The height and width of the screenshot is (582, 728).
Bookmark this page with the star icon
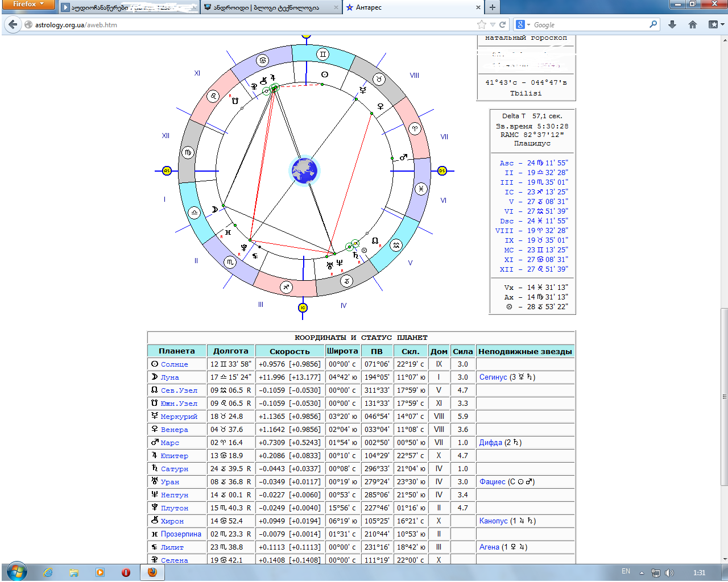click(x=482, y=24)
